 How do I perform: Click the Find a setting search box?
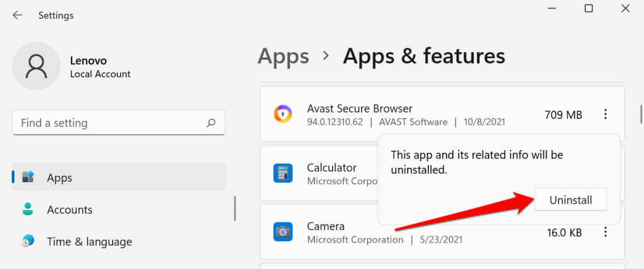coord(110,123)
